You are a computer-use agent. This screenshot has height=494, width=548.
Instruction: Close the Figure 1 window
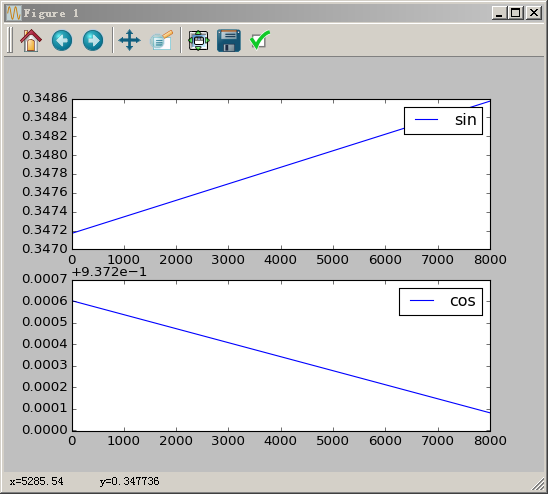534,13
